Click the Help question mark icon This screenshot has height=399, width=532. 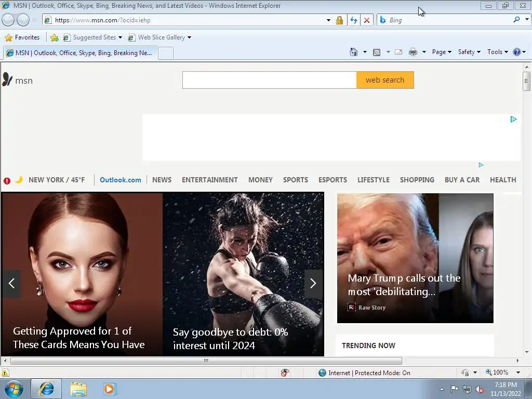pos(517,52)
